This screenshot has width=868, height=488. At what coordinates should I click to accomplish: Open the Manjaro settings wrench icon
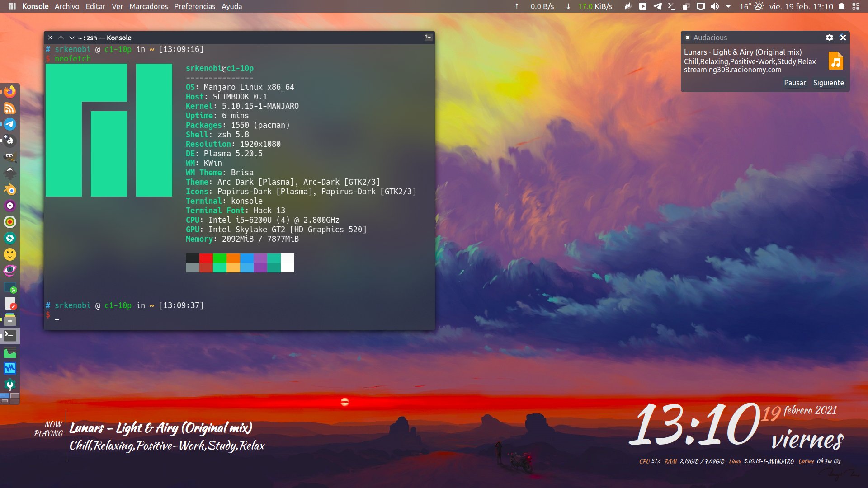[x=10, y=385]
